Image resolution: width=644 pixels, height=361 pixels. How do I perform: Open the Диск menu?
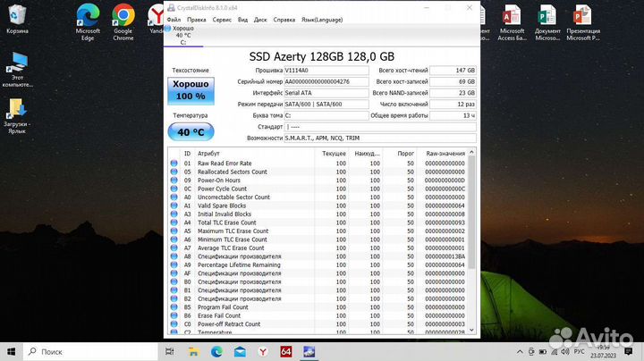(260, 19)
